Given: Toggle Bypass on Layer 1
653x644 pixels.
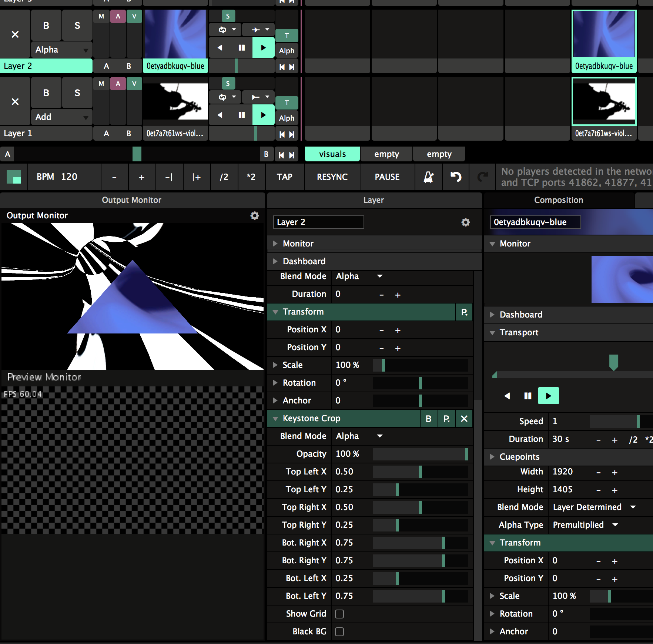Looking at the screenshot, I should point(46,93).
